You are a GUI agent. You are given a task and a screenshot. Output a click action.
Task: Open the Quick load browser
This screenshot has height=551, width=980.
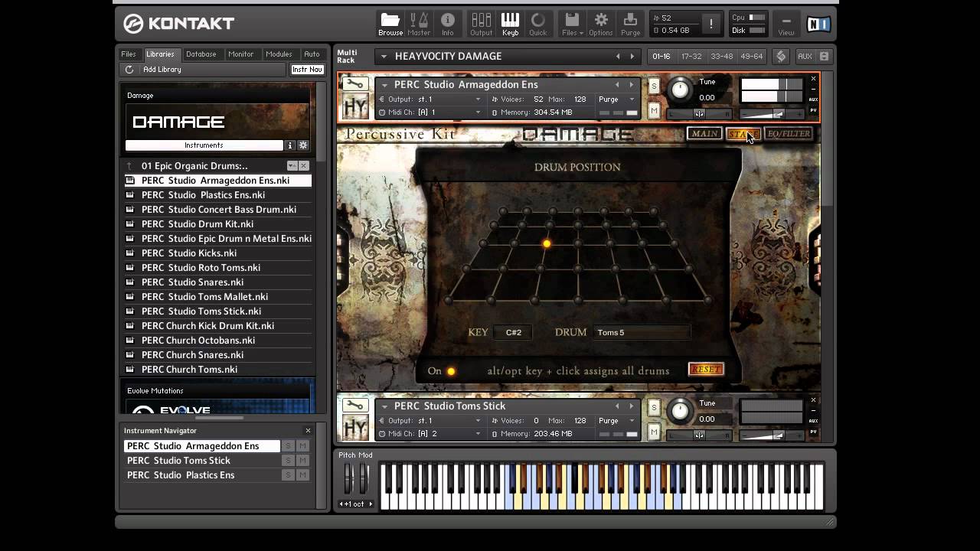(x=538, y=24)
